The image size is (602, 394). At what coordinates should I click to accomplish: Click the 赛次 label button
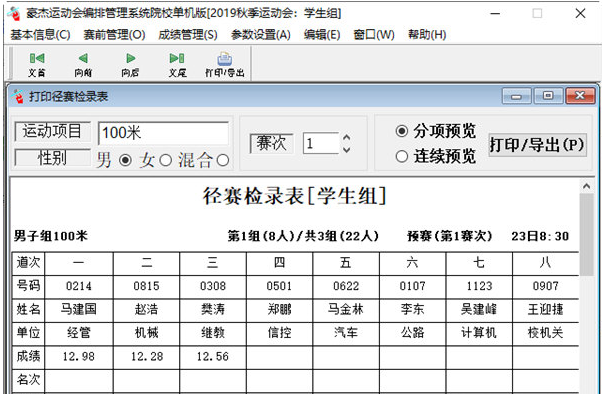(271, 143)
